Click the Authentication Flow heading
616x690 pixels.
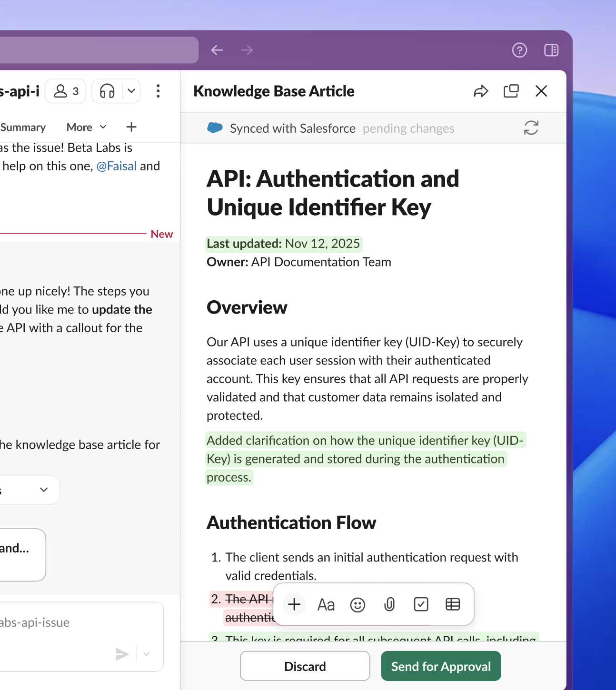coord(291,522)
